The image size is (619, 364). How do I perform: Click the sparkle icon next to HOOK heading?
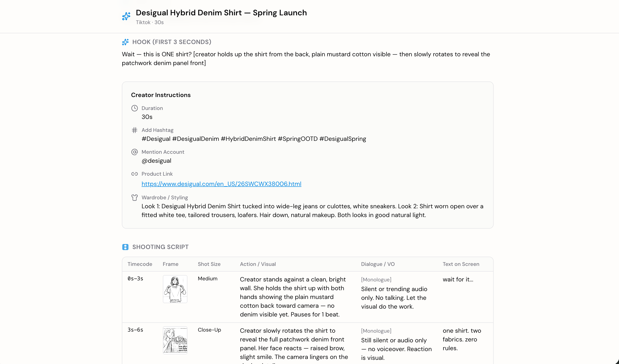pos(125,42)
